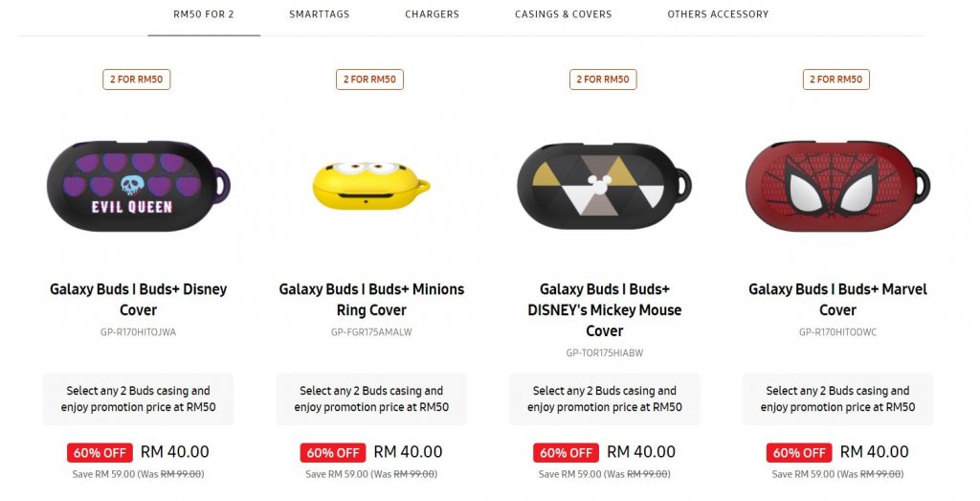Click the 60% OFF tag under Mickey cover
Screen dimensions: 980x501
tap(566, 453)
